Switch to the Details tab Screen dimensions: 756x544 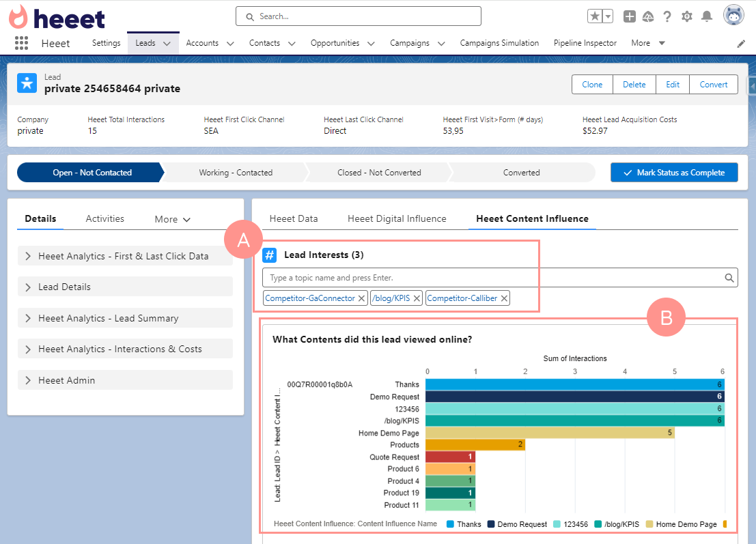point(40,218)
